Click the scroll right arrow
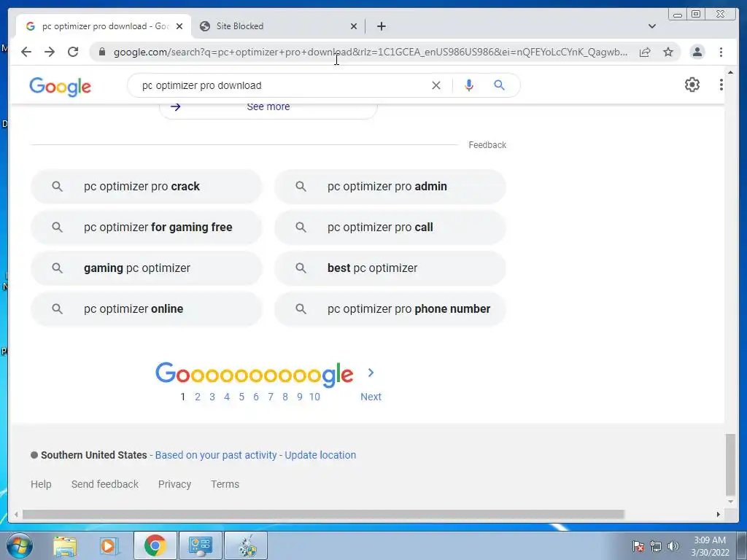747x560 pixels. coord(719,514)
